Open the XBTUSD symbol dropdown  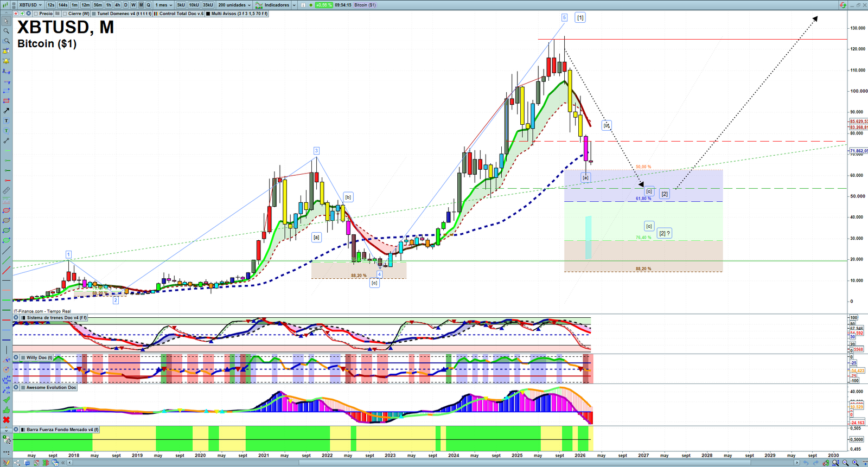30,5
